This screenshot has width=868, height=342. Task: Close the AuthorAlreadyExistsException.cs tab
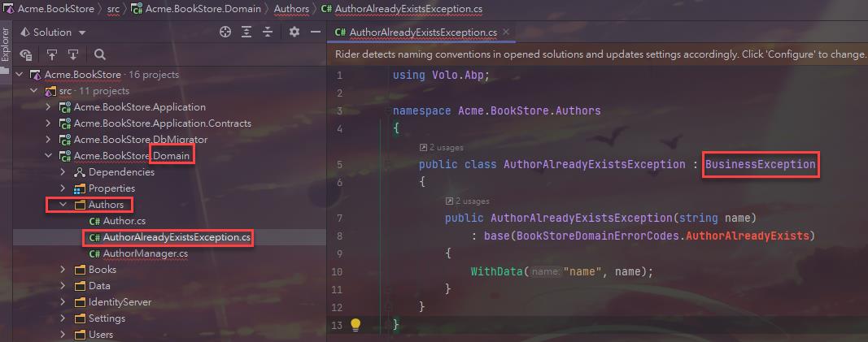(x=506, y=32)
